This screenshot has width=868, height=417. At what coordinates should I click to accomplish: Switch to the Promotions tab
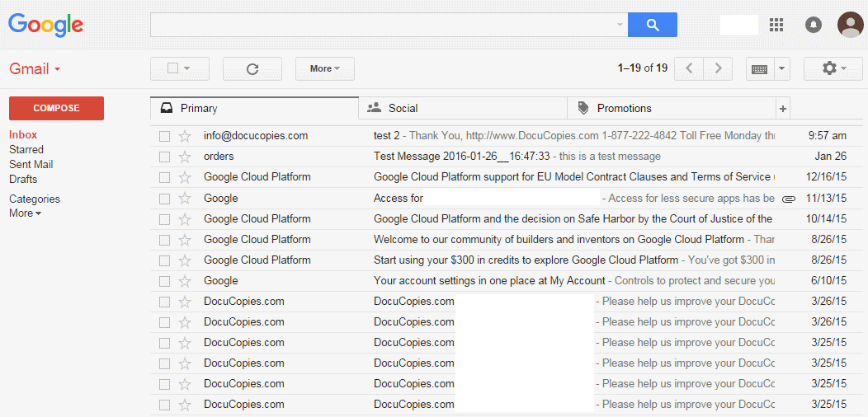click(624, 108)
